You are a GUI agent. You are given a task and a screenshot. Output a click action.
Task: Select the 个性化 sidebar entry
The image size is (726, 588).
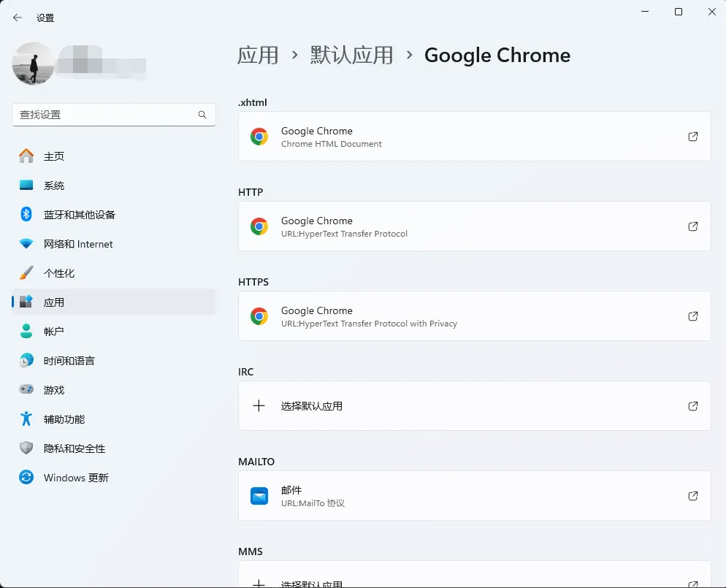(114, 272)
